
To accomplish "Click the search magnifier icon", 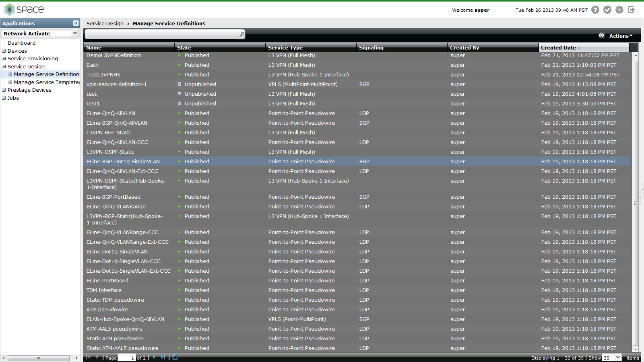I will coord(242,35).
